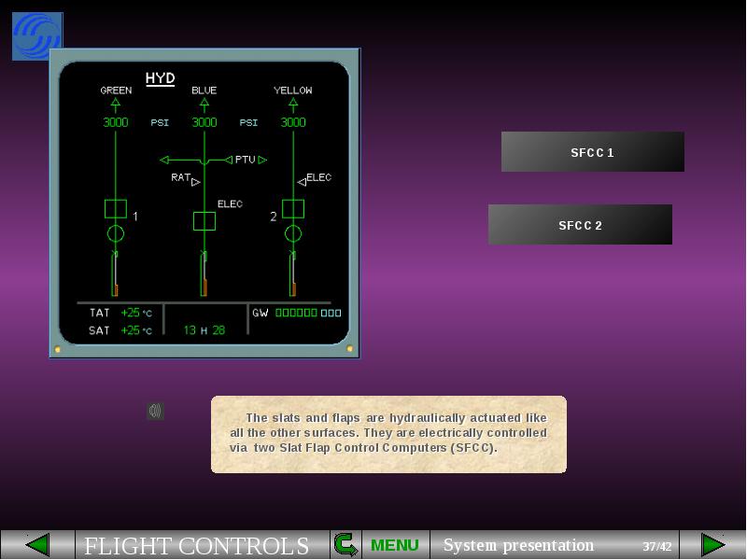Screen dimensions: 747x560
Task: Advance to next slide with right arrow
Action: click(713, 545)
